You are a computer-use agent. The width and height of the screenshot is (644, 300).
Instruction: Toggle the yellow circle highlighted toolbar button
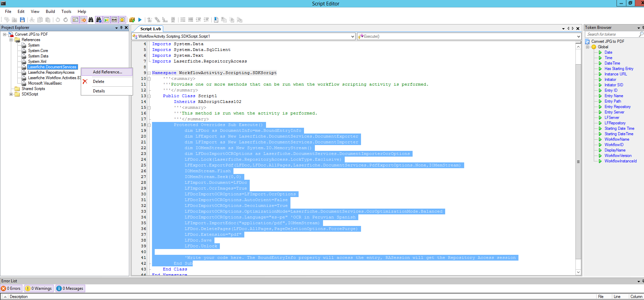[x=122, y=20]
